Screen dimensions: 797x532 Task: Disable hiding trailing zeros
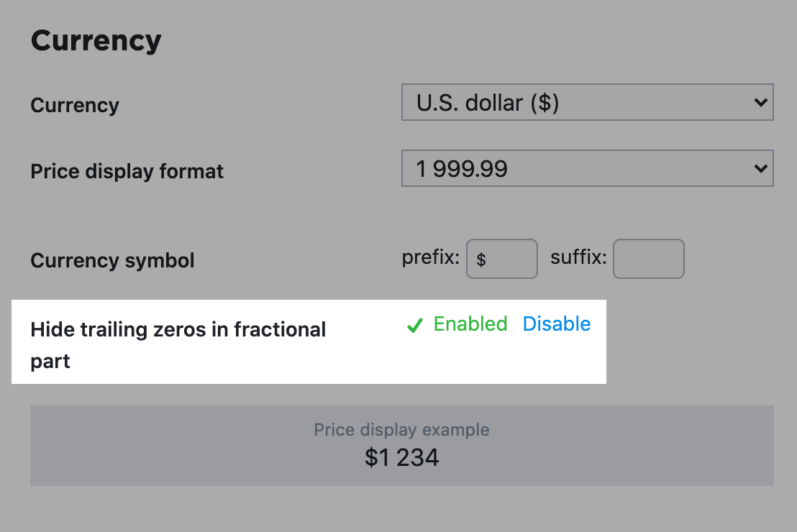556,324
